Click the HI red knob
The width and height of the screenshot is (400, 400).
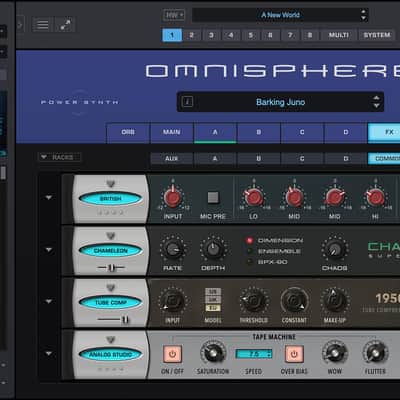tap(375, 197)
